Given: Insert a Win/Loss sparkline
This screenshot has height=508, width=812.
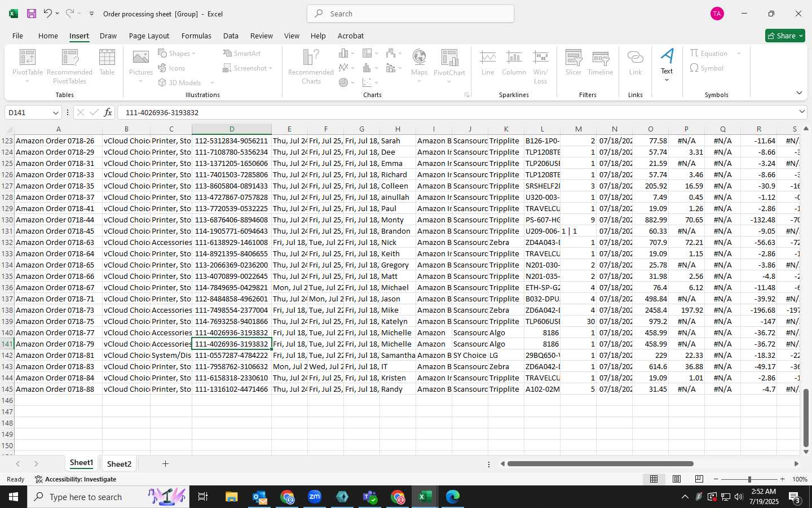Looking at the screenshot, I should 540,67.
